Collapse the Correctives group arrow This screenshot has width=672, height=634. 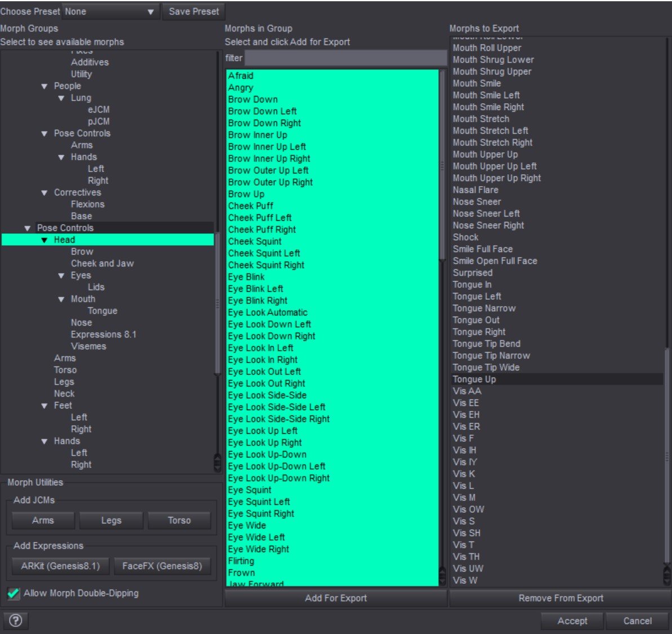(x=44, y=193)
